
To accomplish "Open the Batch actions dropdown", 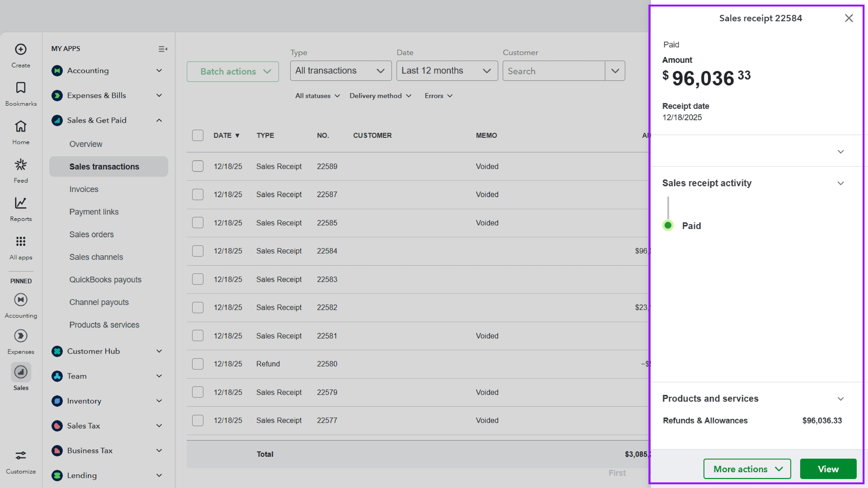I will point(233,71).
